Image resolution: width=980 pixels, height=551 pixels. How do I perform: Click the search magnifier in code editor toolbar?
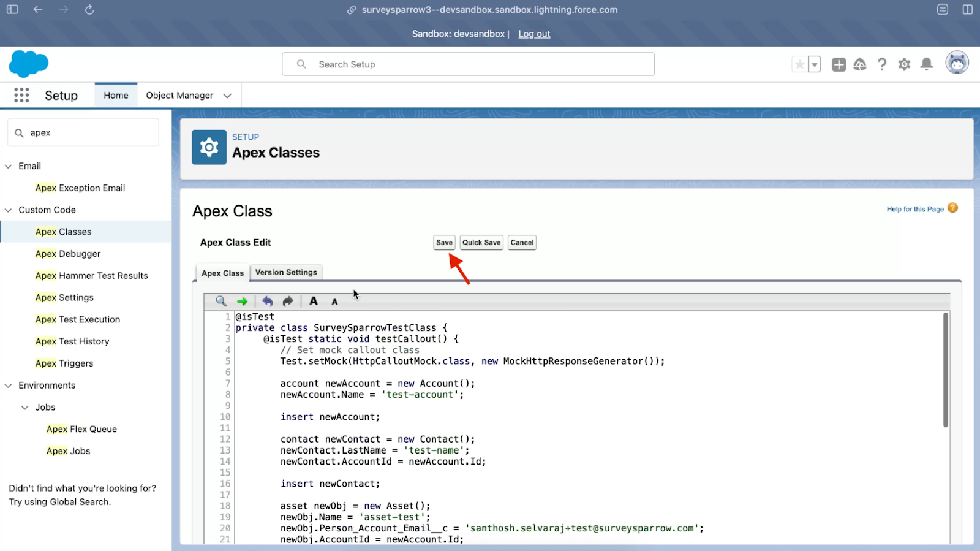click(221, 301)
